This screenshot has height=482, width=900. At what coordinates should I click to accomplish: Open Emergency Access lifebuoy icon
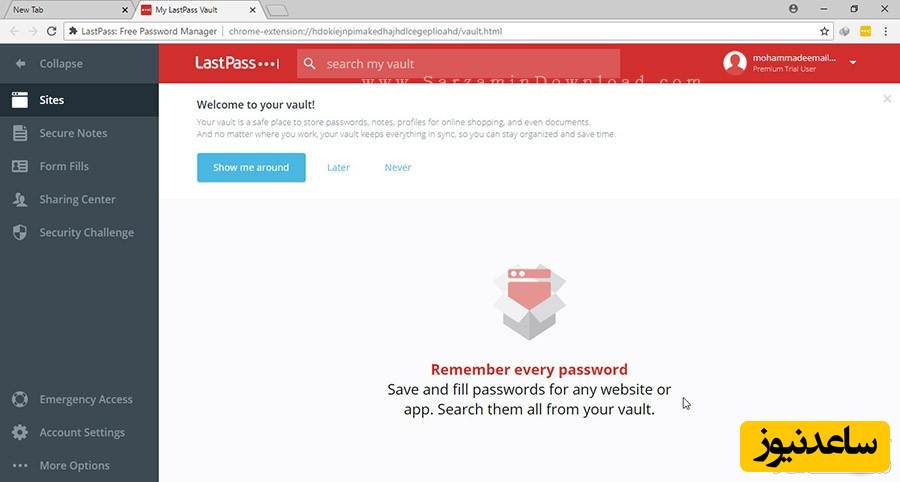click(x=20, y=399)
